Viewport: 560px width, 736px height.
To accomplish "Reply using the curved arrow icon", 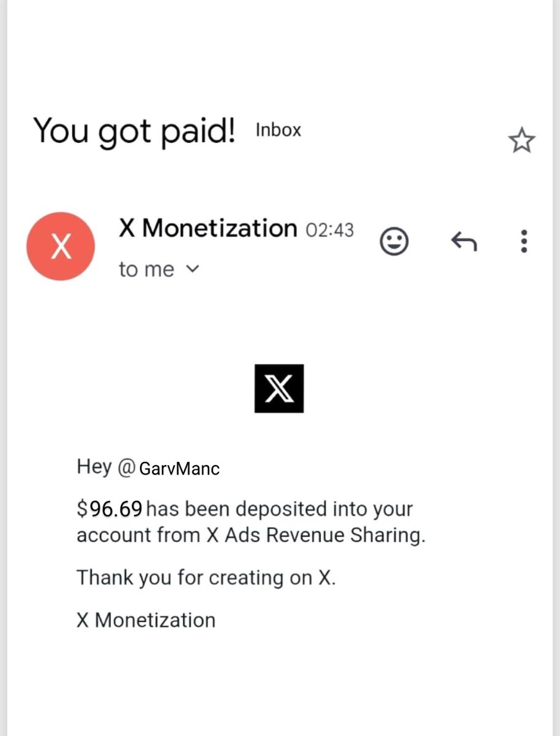I will point(464,242).
